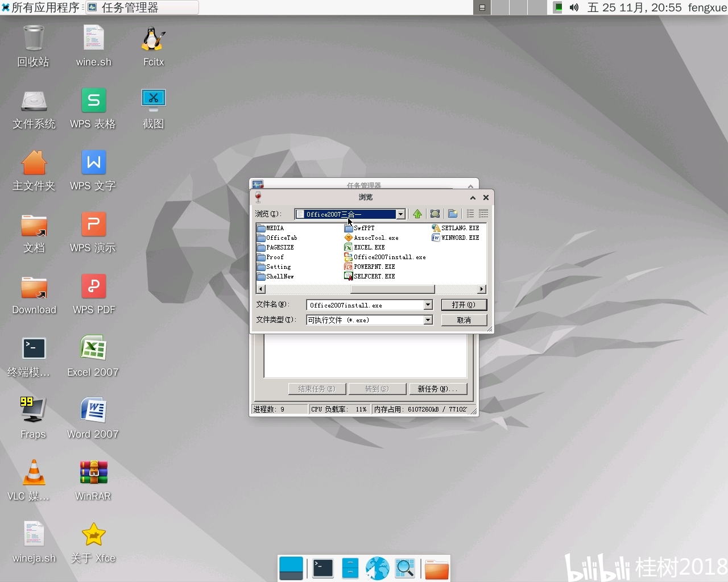The height and width of the screenshot is (582, 728).
Task: Expand the 文件名 filename dropdown arrow
Action: click(428, 305)
